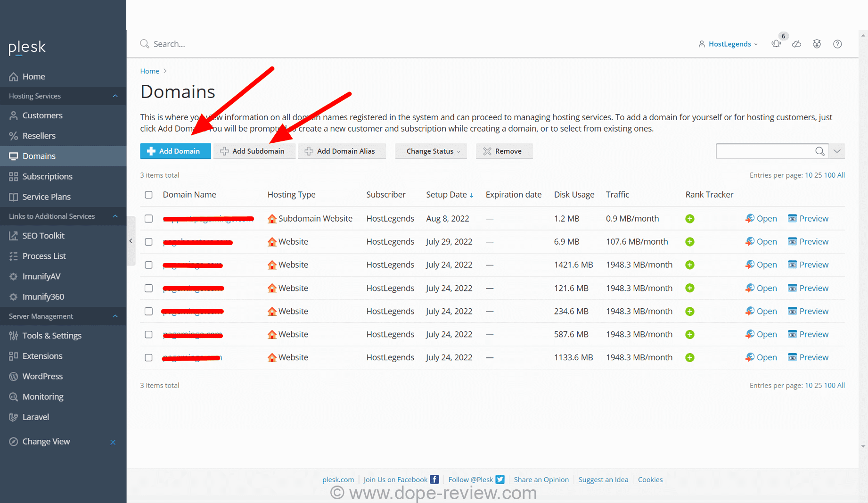868x503 pixels.
Task: Switch to Tools & Settings in the sidebar
Action: coord(52,335)
